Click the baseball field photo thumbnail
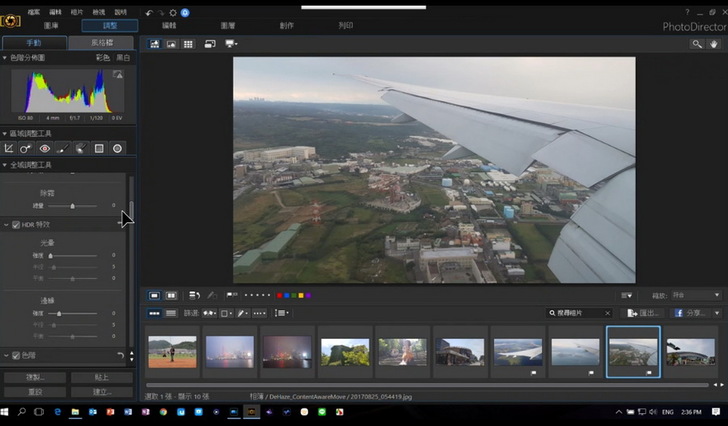The width and height of the screenshot is (728, 426). pyautogui.click(x=171, y=351)
